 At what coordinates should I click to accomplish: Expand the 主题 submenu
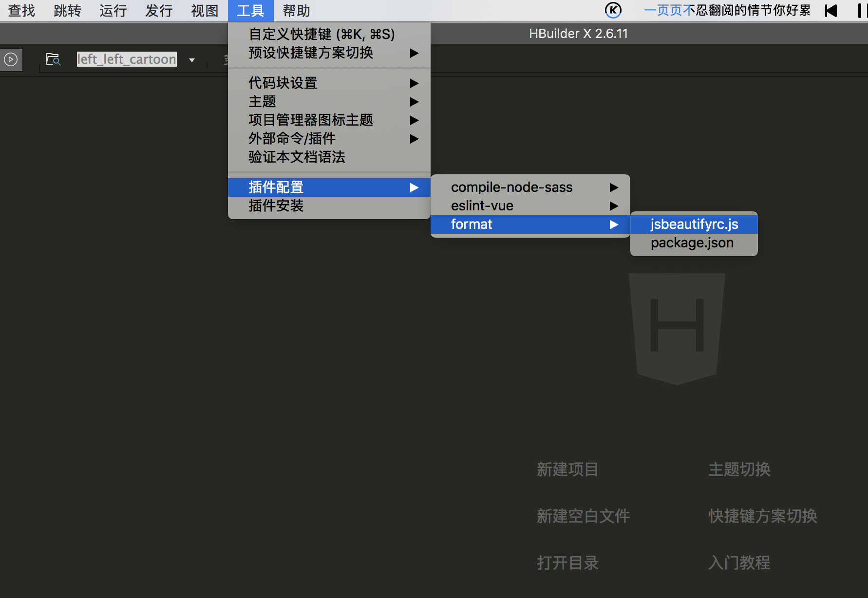pos(329,101)
